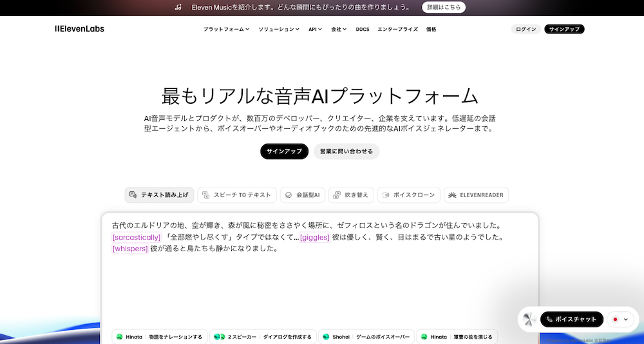Click the 2 スピーカー double avatar icon
The image size is (644, 344).
tap(219, 337)
